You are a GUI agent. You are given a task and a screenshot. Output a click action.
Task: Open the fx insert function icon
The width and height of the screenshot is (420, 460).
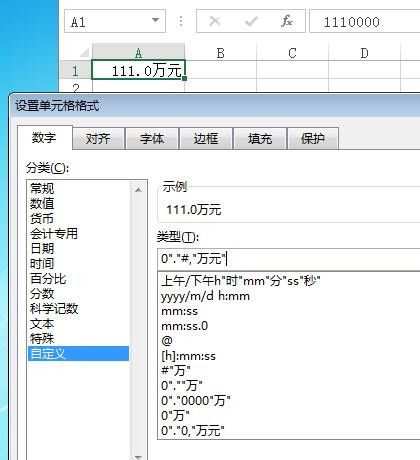point(287,21)
